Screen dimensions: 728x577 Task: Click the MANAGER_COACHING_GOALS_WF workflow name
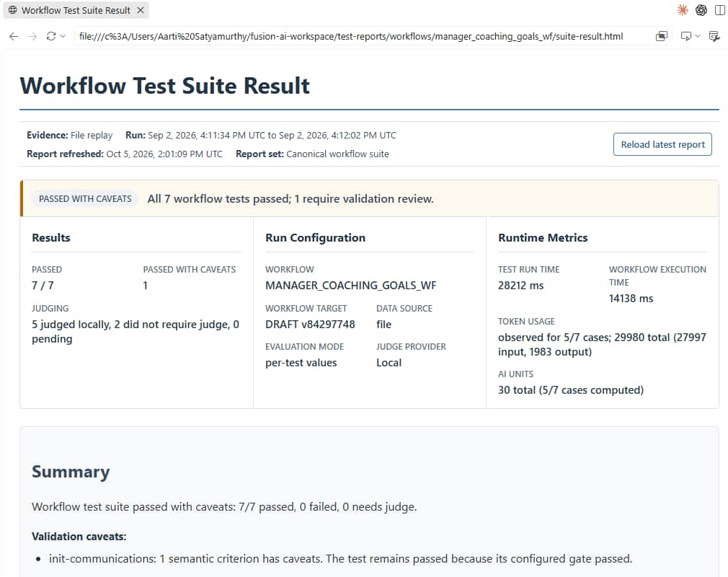coord(350,285)
